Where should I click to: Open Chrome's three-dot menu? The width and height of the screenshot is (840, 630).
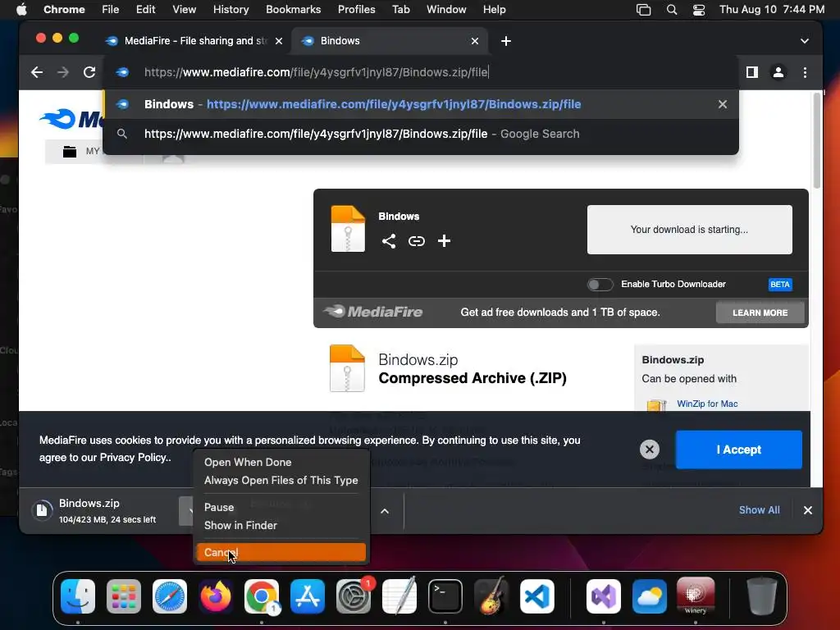point(805,72)
